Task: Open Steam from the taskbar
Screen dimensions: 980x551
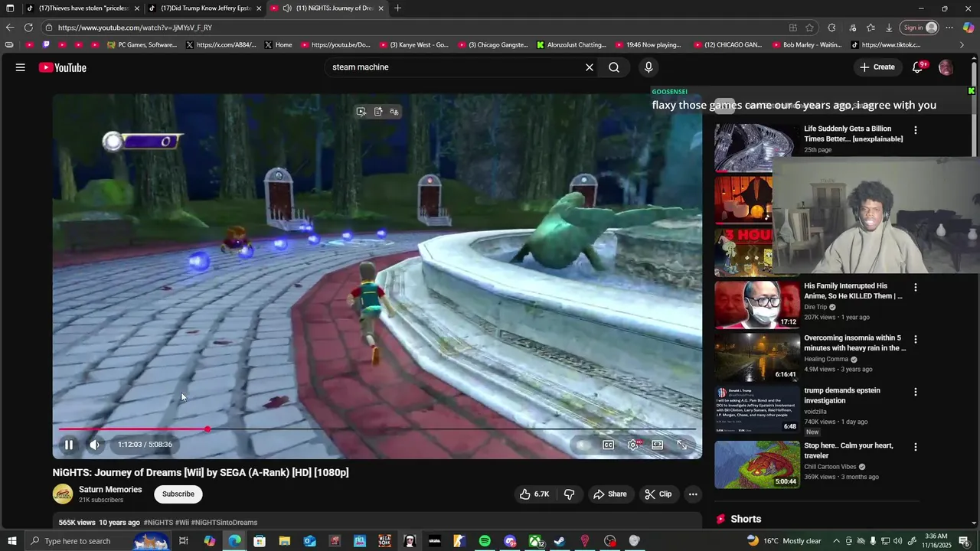Action: [560, 541]
